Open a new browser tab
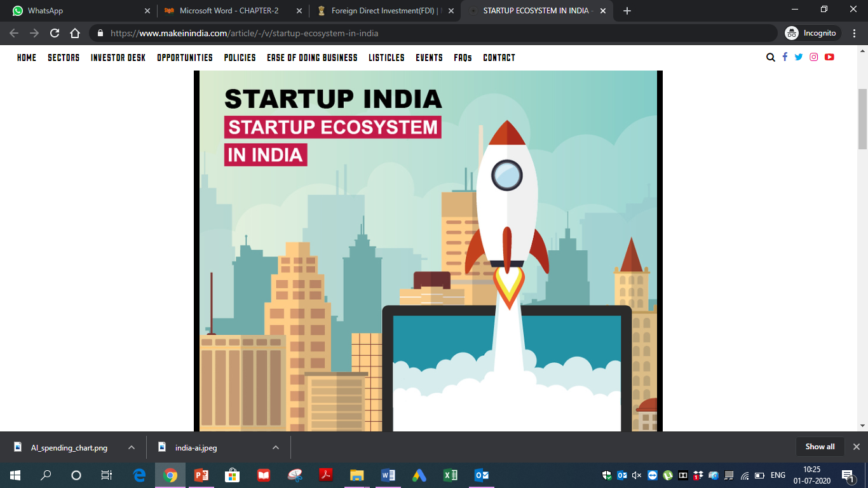The image size is (868, 488). tap(627, 11)
